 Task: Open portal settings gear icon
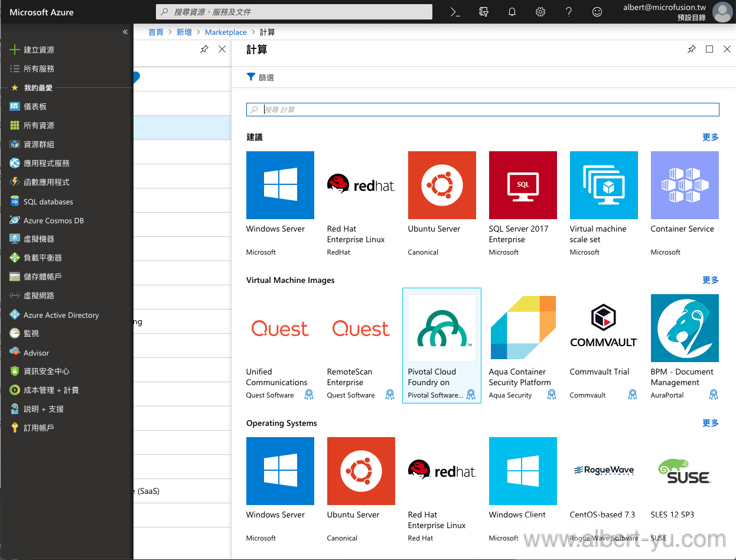click(540, 12)
